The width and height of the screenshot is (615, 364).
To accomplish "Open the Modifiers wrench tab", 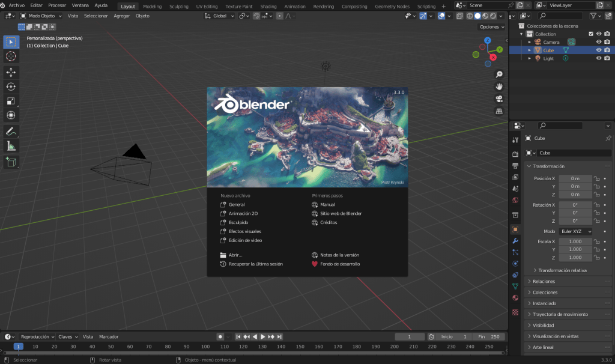I will click(515, 241).
